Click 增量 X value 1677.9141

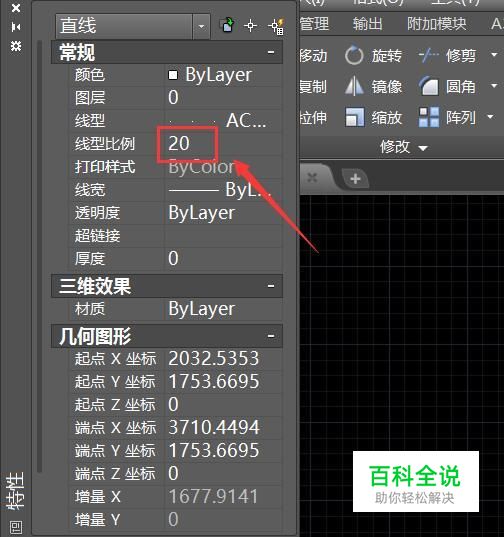(223, 496)
